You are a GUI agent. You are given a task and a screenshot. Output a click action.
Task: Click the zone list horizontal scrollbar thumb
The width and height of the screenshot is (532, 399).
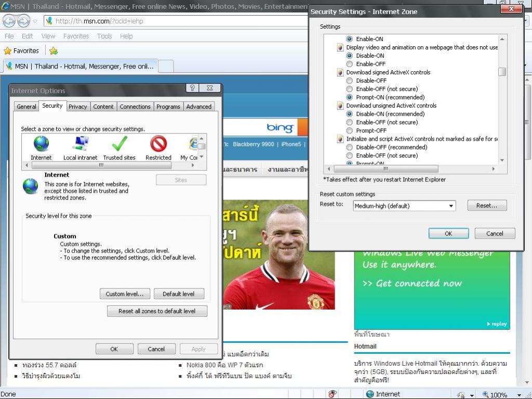[x=101, y=165]
